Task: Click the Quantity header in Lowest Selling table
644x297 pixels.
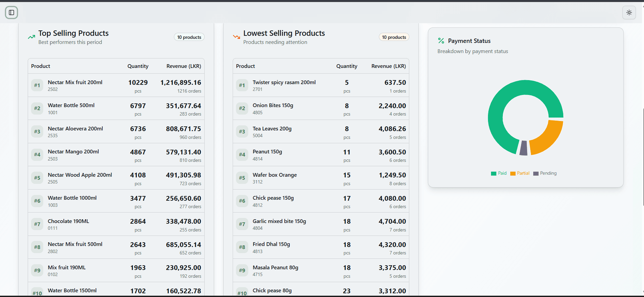Action: tap(347, 66)
